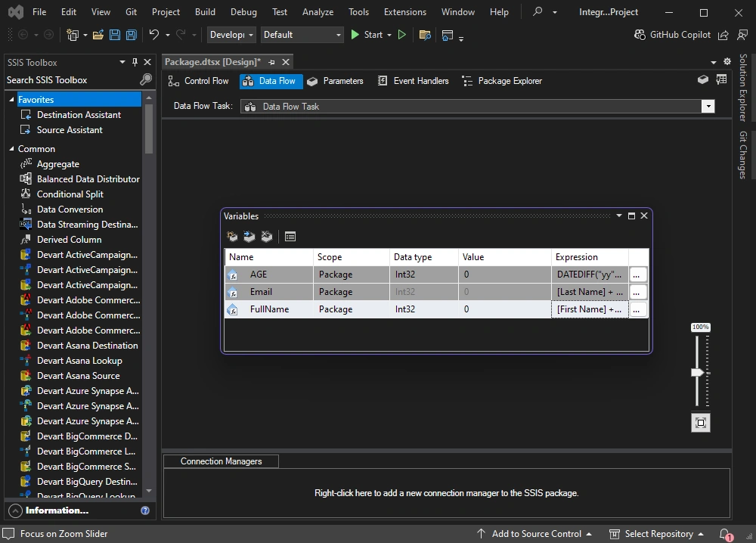The image size is (756, 543).
Task: Collapse the Common group in toolbox
Action: coord(11,148)
